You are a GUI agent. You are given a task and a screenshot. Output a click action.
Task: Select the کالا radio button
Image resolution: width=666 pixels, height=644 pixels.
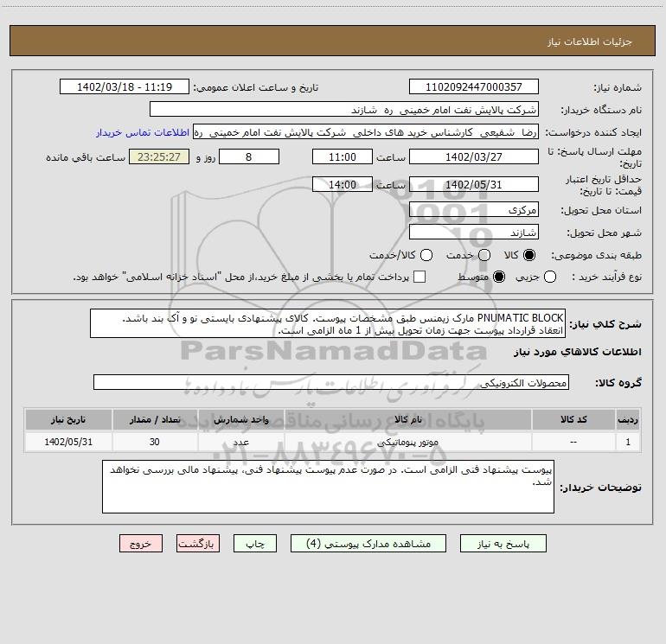(x=529, y=255)
